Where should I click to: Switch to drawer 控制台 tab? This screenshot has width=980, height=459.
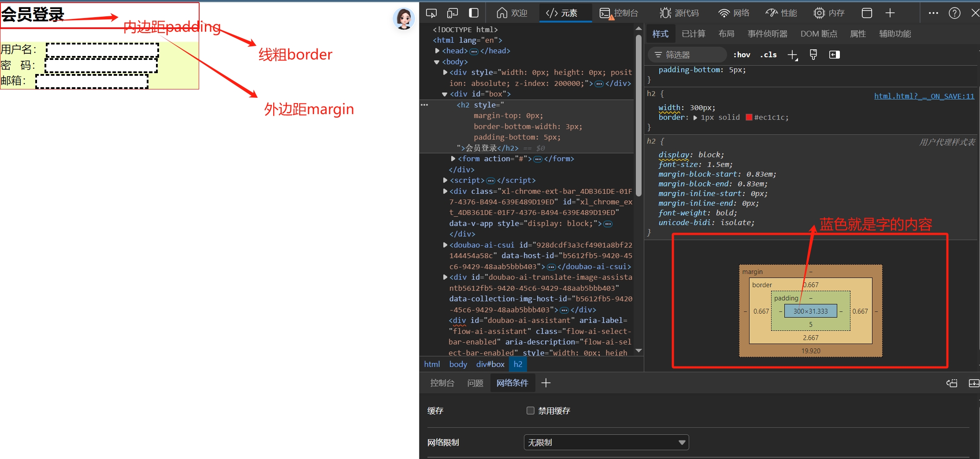[x=442, y=383]
